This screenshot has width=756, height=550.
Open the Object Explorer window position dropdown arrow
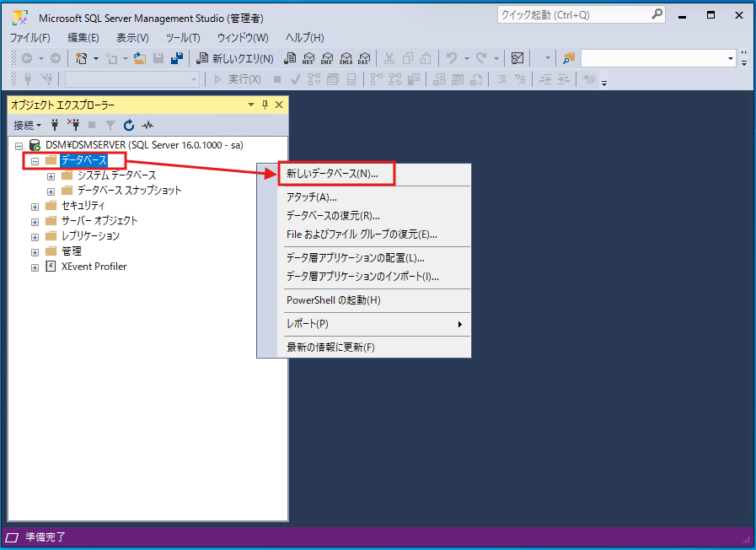[250, 105]
